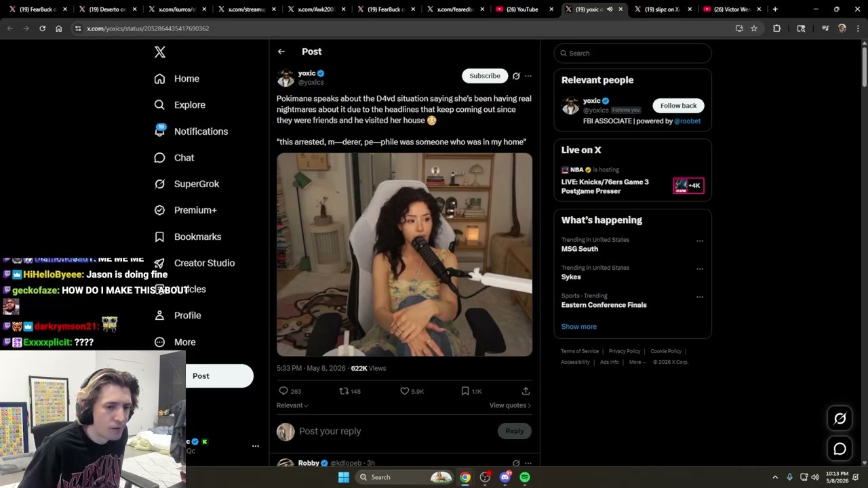This screenshot has height=488, width=868.
Task: Open a new browser tab
Action: [775, 9]
